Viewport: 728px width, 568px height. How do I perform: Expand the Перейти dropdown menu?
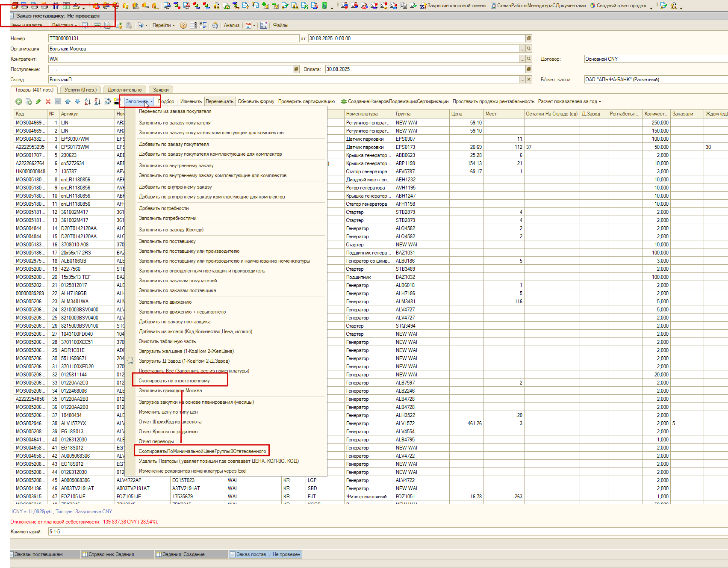tap(164, 25)
